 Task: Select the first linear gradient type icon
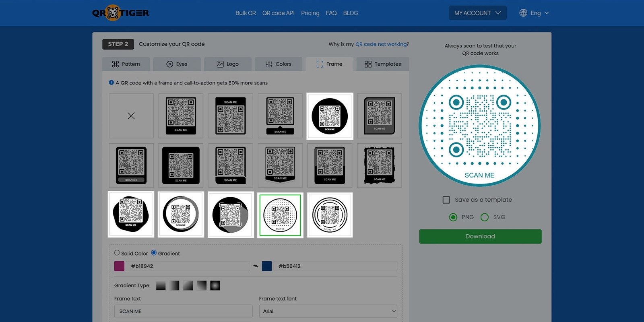pos(161,285)
